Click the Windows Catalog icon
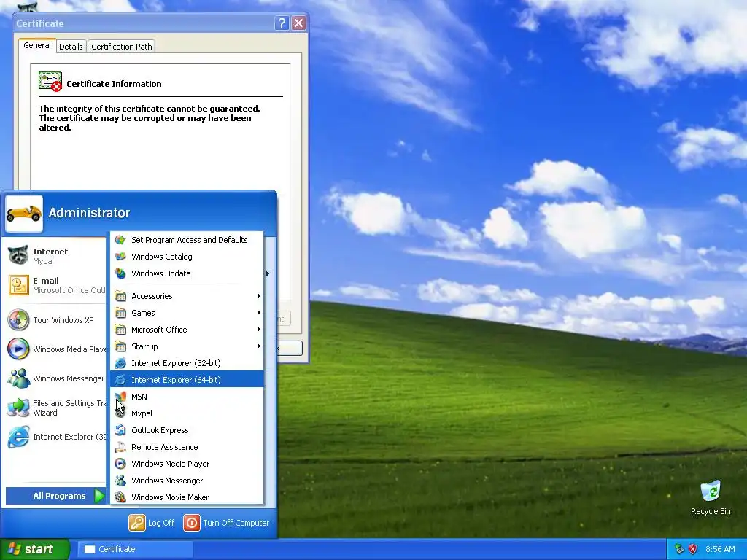This screenshot has height=560, width=747. [x=120, y=257]
